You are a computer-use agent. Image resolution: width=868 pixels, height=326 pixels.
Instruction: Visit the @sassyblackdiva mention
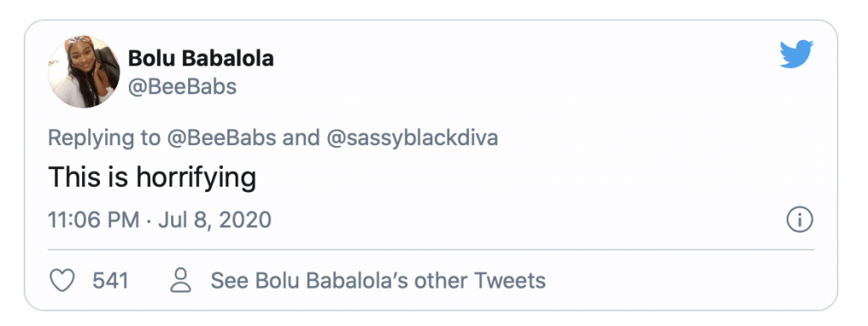tap(413, 138)
